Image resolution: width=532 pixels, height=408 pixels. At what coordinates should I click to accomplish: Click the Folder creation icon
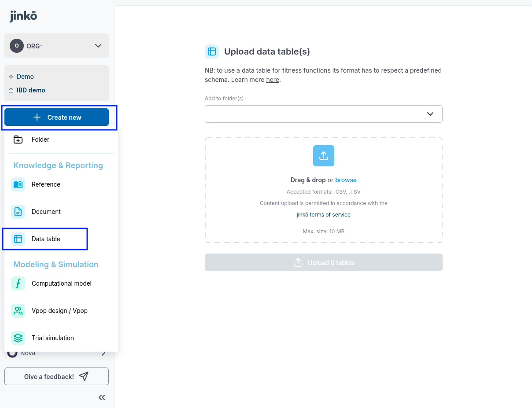point(18,140)
